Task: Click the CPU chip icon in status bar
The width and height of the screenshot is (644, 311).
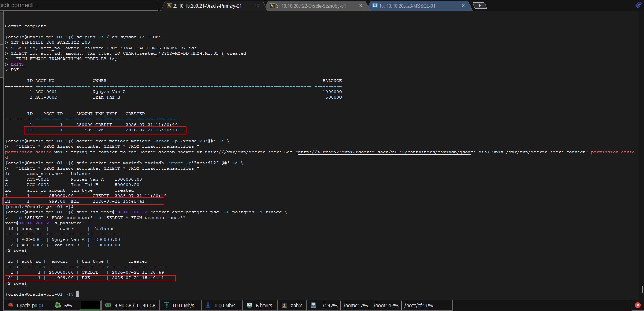Action: click(x=58, y=305)
